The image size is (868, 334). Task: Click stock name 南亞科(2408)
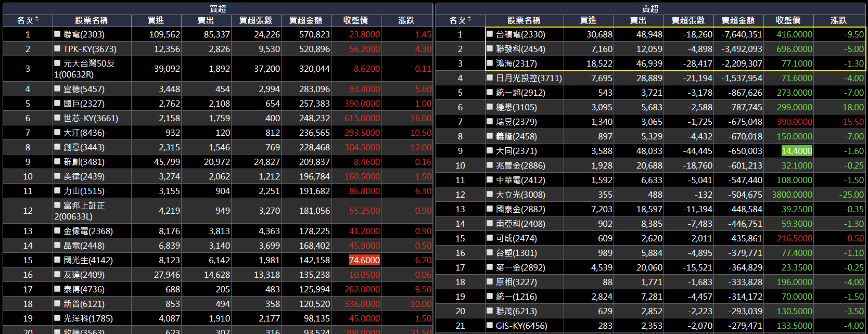pos(520,224)
